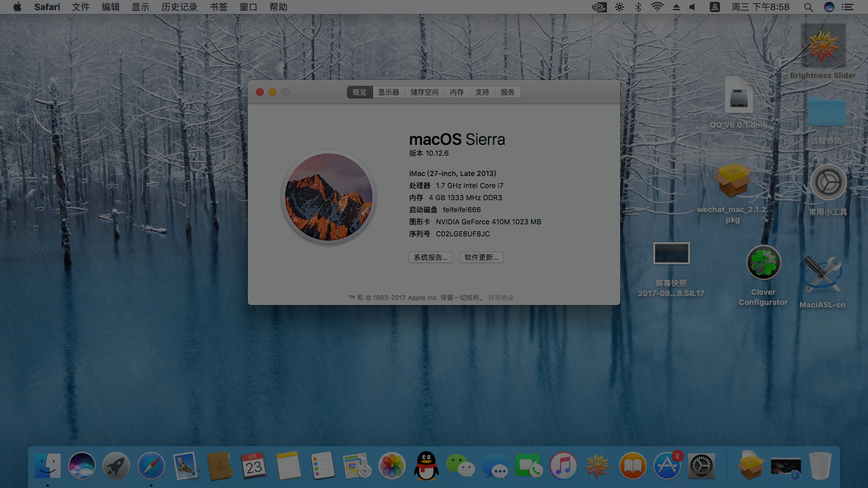Click the 系统报告... button
The height and width of the screenshot is (488, 868).
(x=431, y=257)
